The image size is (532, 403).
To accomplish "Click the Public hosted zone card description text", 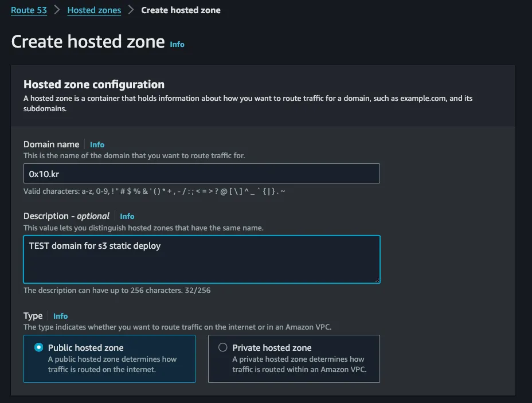I will point(112,365).
